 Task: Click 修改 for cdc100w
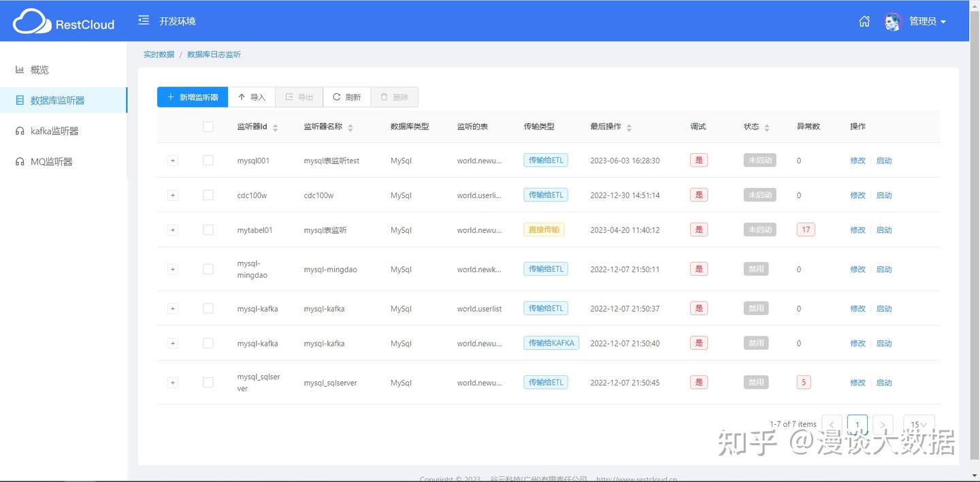pyautogui.click(x=857, y=195)
